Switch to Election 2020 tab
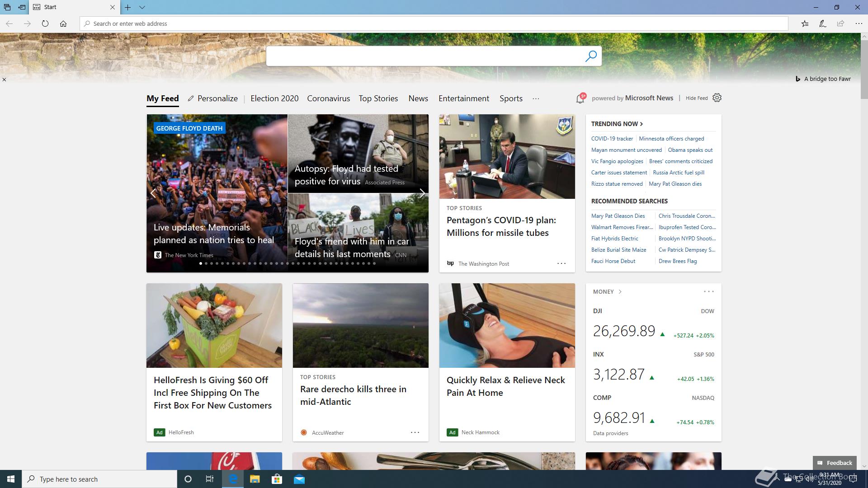This screenshot has width=868, height=488. [x=274, y=99]
